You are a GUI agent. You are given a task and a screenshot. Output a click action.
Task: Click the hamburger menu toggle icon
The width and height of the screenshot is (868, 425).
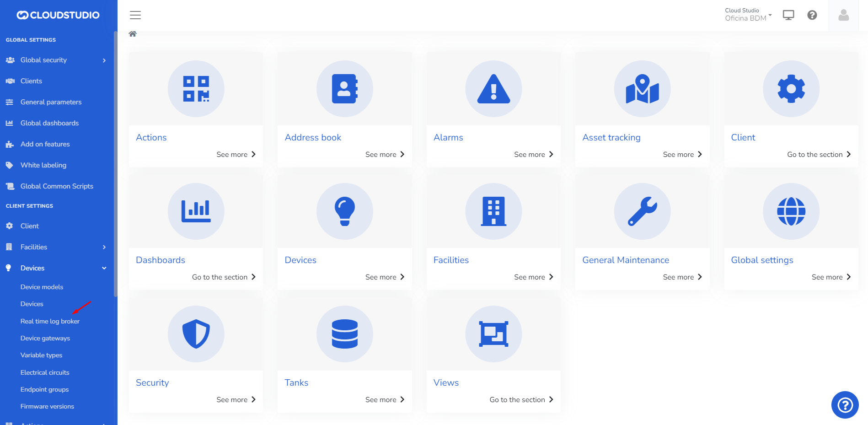[135, 15]
